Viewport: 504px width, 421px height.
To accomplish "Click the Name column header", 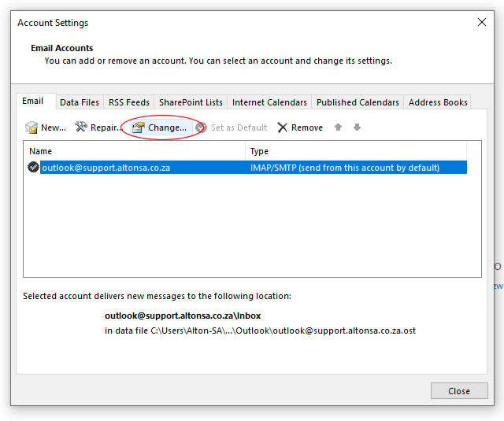I will tap(134, 151).
